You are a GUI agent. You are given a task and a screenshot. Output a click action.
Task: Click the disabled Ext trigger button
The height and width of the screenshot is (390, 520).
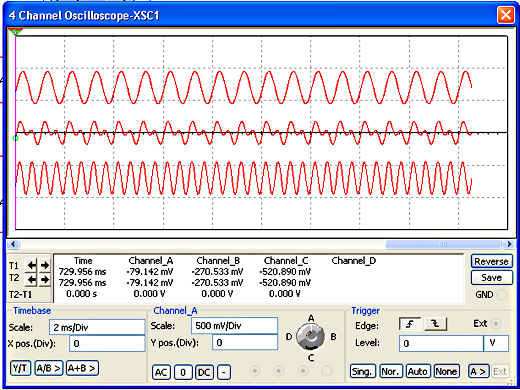pyautogui.click(x=500, y=371)
